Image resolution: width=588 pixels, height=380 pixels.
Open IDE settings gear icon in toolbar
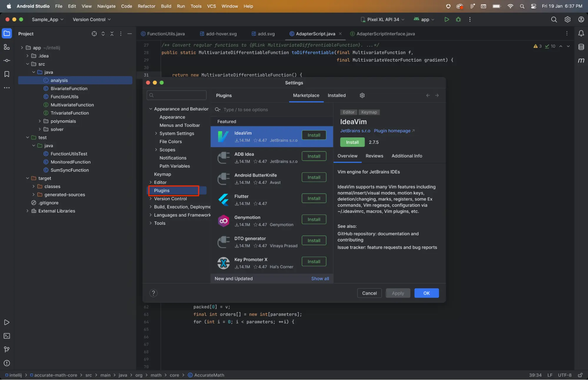pos(567,19)
